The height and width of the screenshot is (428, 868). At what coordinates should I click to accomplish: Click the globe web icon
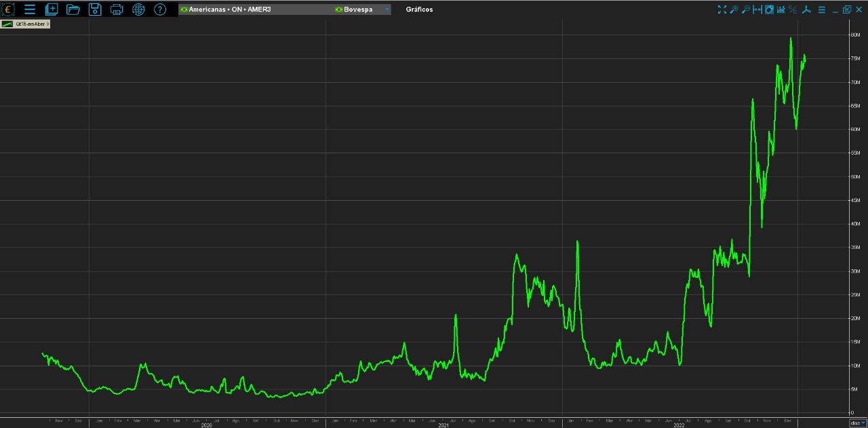(x=138, y=9)
